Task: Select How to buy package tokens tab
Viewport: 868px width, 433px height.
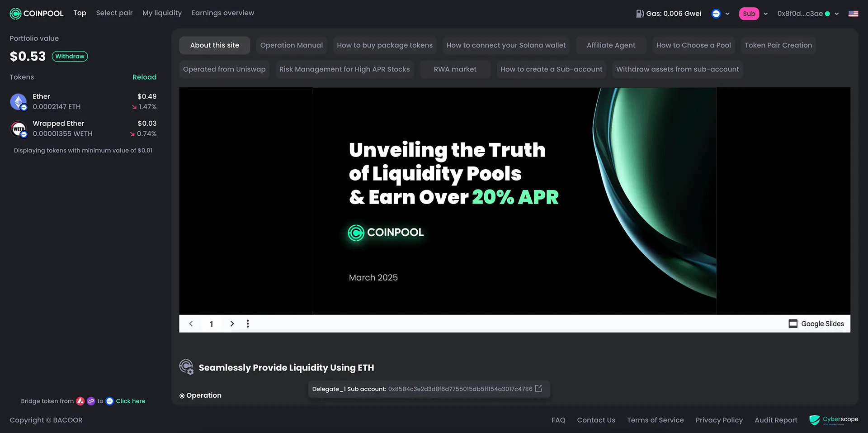Action: tap(385, 45)
